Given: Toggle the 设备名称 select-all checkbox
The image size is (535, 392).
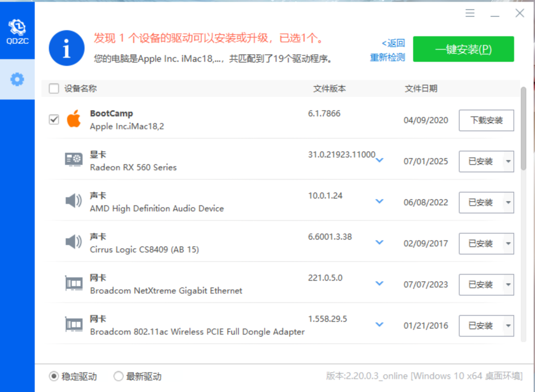Looking at the screenshot, I should pos(54,88).
